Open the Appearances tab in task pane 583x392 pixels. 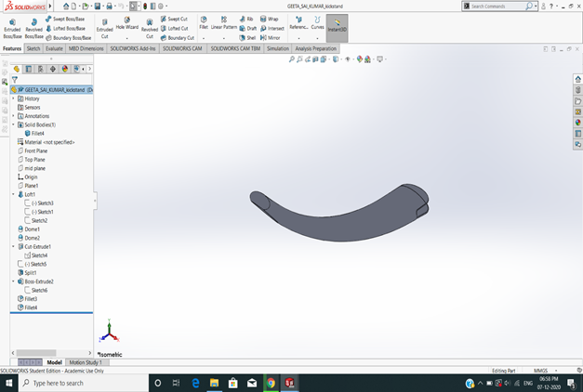click(577, 123)
